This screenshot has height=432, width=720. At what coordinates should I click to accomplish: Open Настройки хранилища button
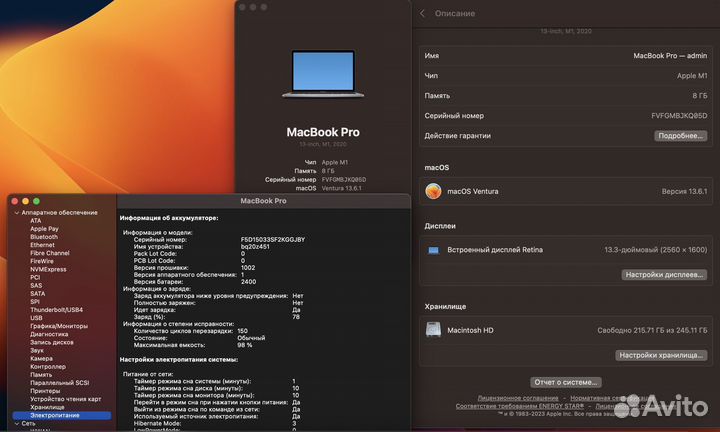tap(661, 355)
